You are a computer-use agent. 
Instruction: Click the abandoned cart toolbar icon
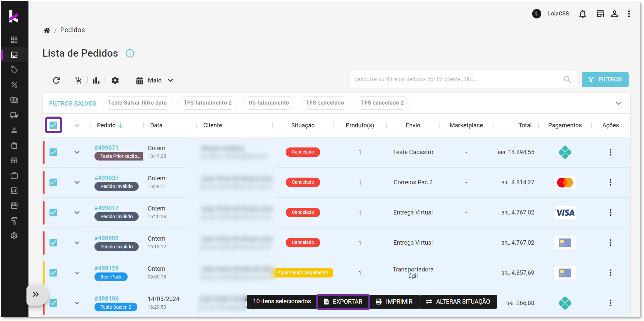pyautogui.click(x=79, y=80)
